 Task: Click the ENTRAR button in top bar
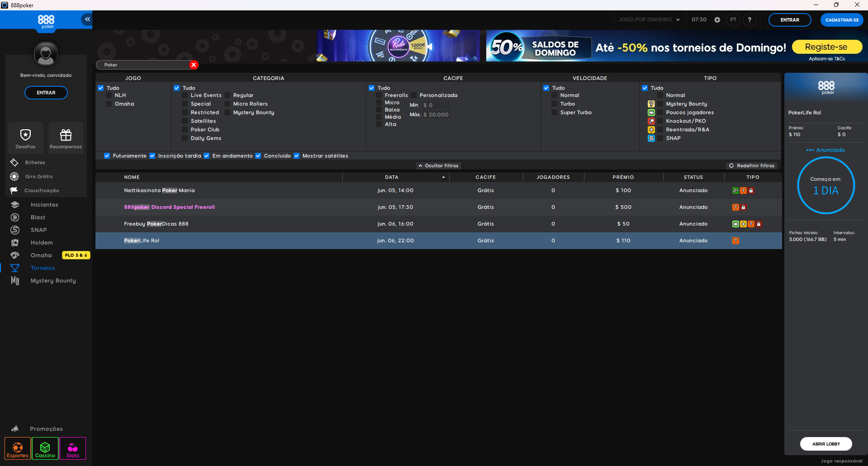[790, 20]
